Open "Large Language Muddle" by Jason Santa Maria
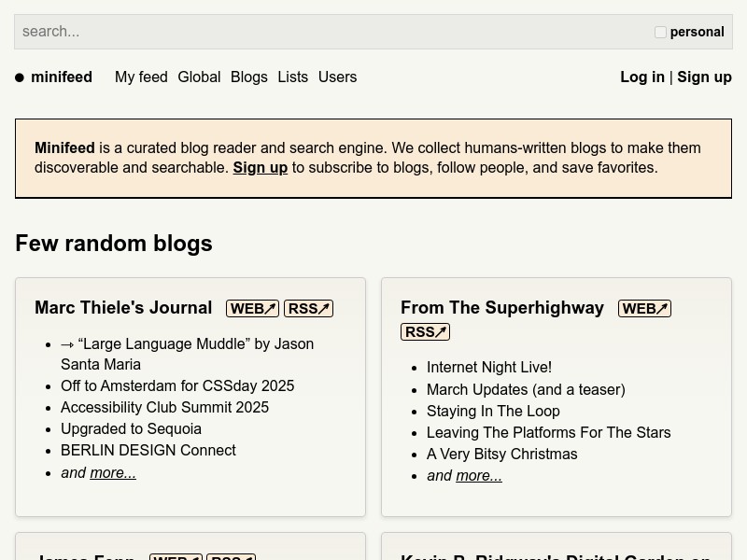 point(188,354)
